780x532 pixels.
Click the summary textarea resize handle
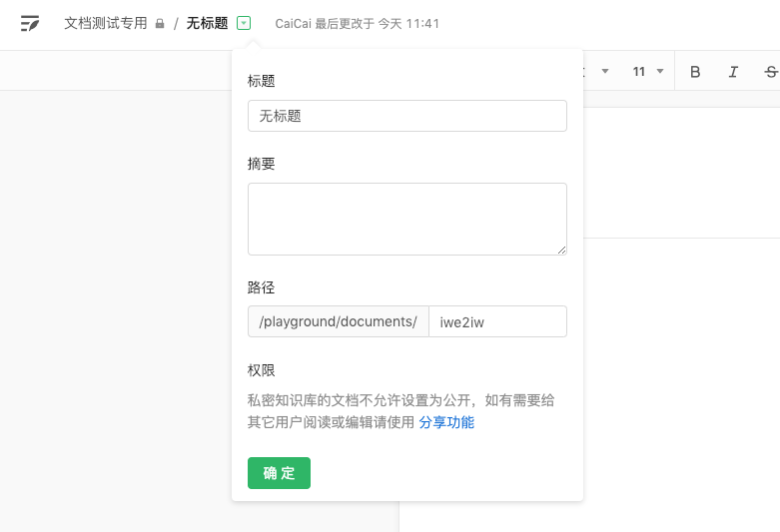point(561,250)
